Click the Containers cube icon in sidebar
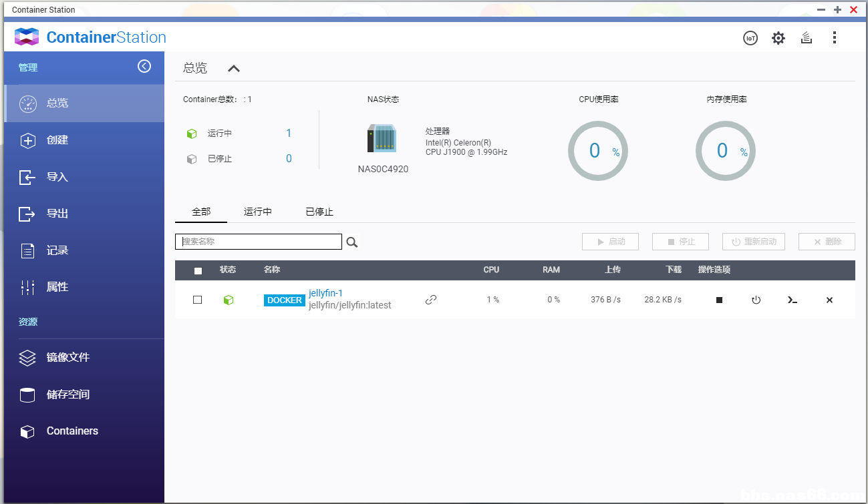This screenshot has width=868, height=504. 27,431
